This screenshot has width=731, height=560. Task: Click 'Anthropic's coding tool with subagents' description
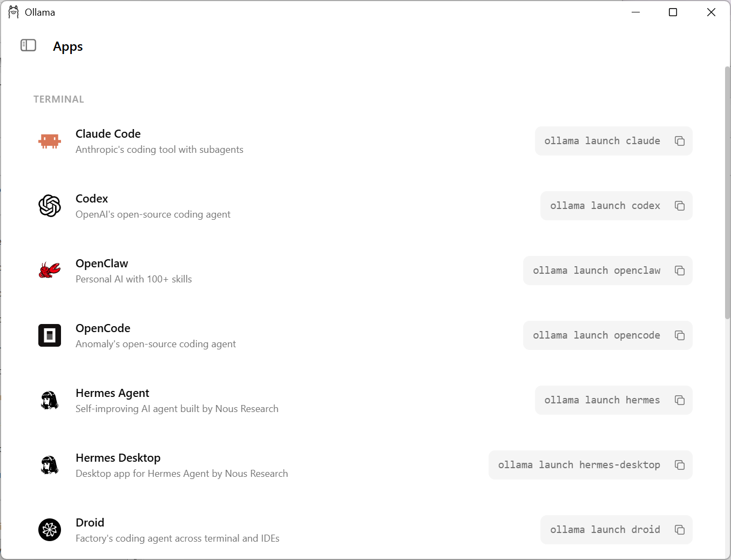[x=159, y=150]
